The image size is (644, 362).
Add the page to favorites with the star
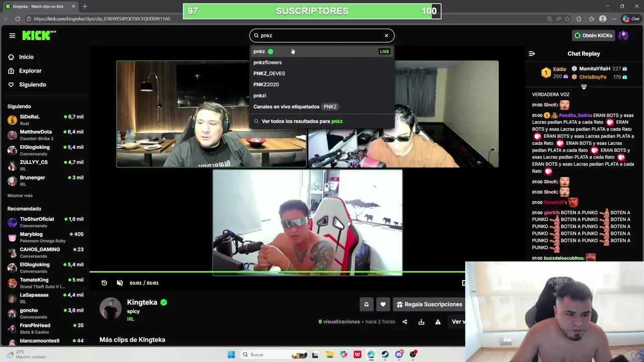[x=568, y=19]
